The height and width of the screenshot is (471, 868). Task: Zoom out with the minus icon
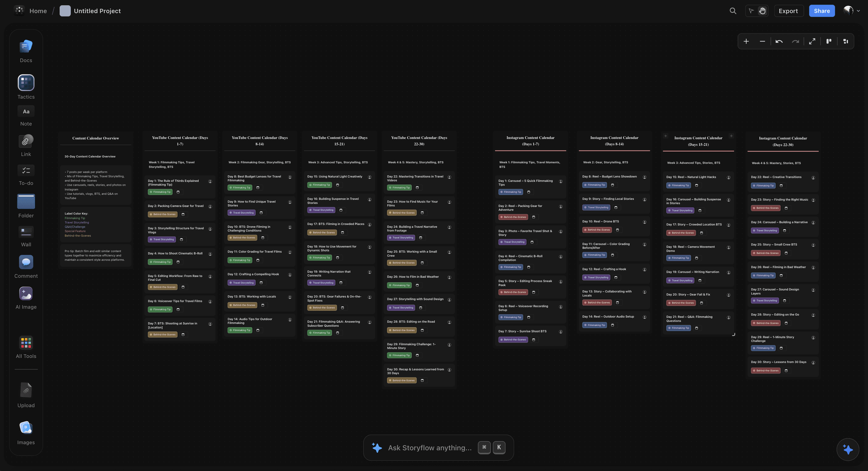coord(762,42)
